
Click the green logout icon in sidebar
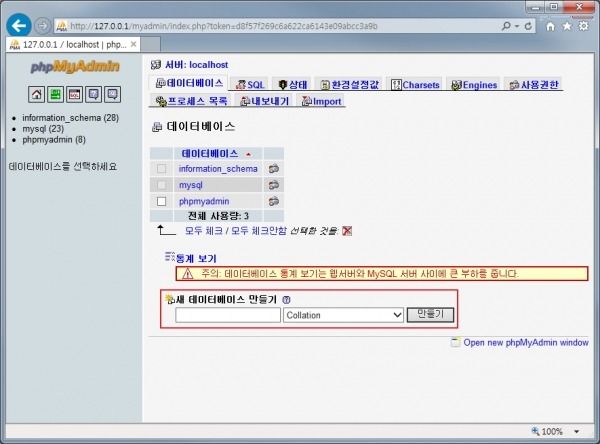(55, 94)
